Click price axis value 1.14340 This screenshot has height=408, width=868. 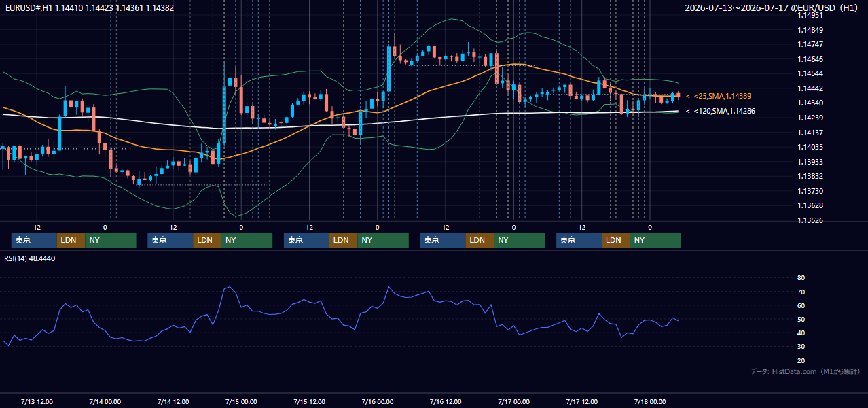[x=811, y=103]
